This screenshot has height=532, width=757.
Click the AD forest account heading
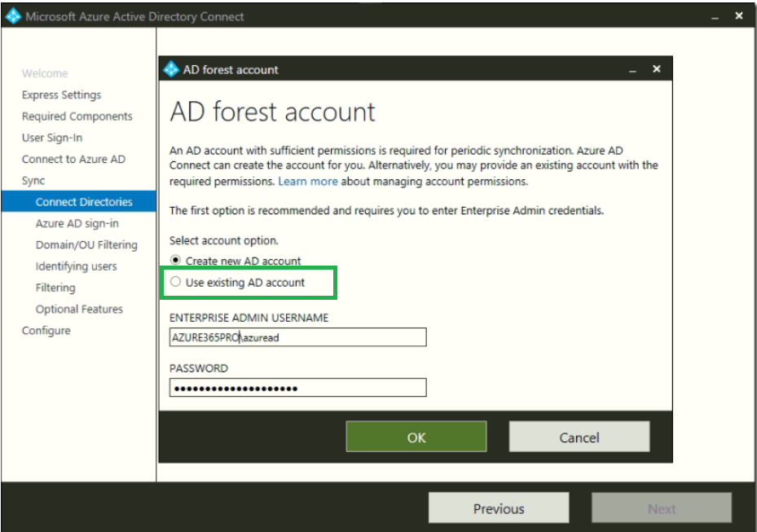tap(272, 112)
